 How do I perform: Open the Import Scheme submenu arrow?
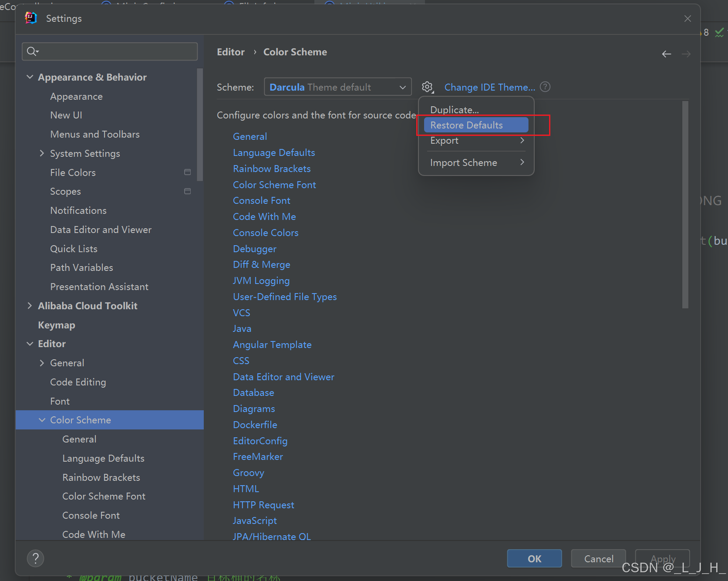point(522,162)
